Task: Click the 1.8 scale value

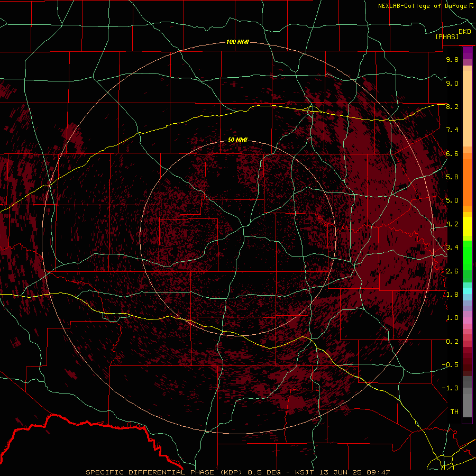Action: pyautogui.click(x=452, y=294)
